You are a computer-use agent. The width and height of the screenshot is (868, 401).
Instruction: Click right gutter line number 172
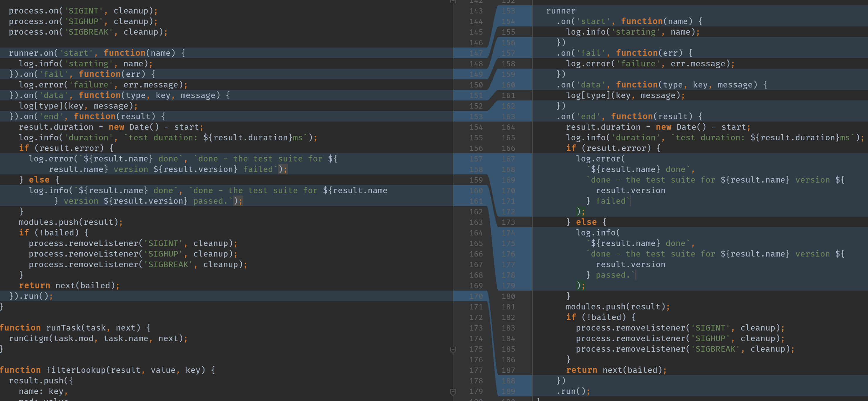508,212
